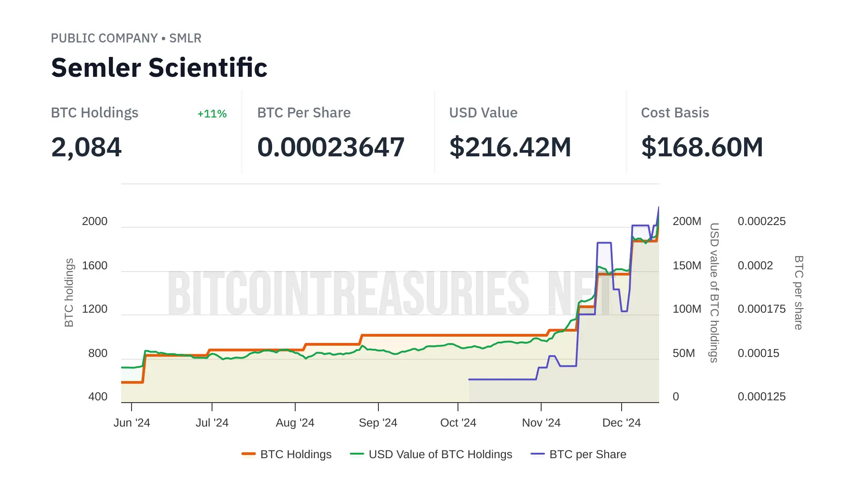The width and height of the screenshot is (868, 488).
Task: Click the BTC holdings left axis title
Action: 69,292
